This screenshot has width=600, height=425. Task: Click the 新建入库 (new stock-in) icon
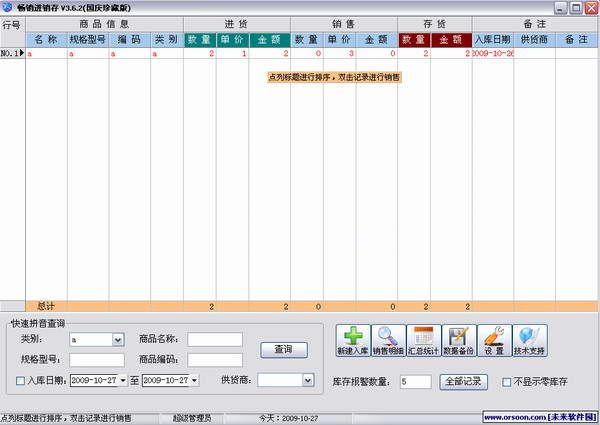[351, 341]
